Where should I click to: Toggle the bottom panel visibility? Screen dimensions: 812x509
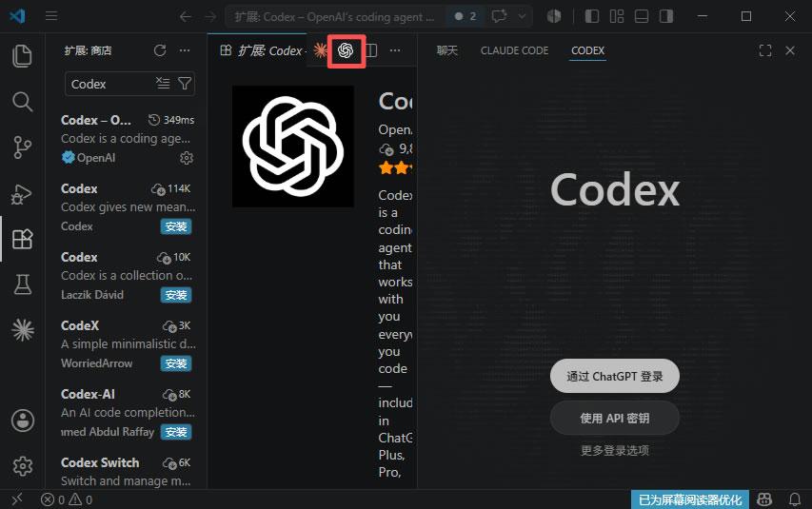point(642,16)
